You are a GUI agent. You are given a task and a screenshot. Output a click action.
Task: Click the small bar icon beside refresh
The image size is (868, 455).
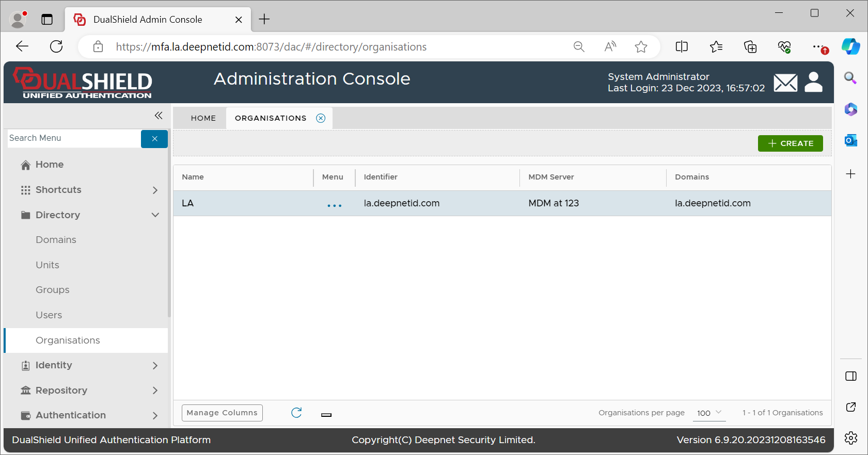click(x=326, y=415)
